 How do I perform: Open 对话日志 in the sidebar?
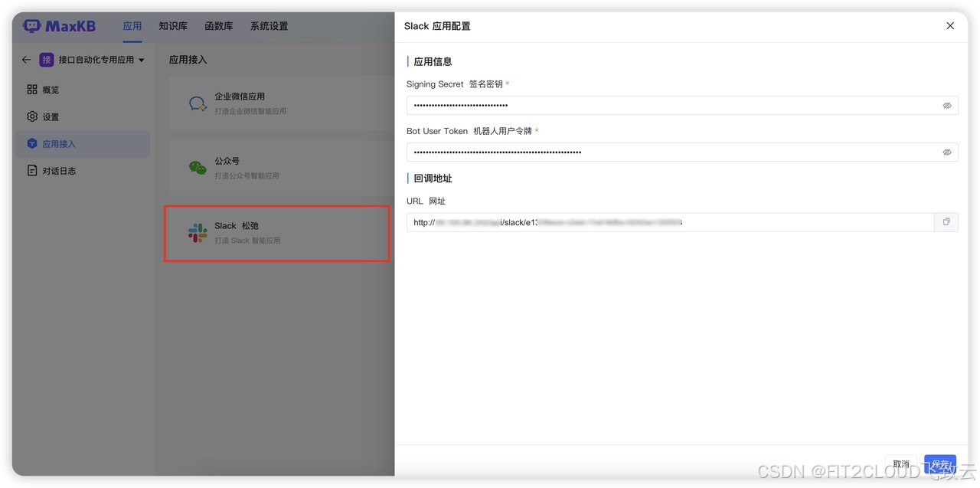83,170
